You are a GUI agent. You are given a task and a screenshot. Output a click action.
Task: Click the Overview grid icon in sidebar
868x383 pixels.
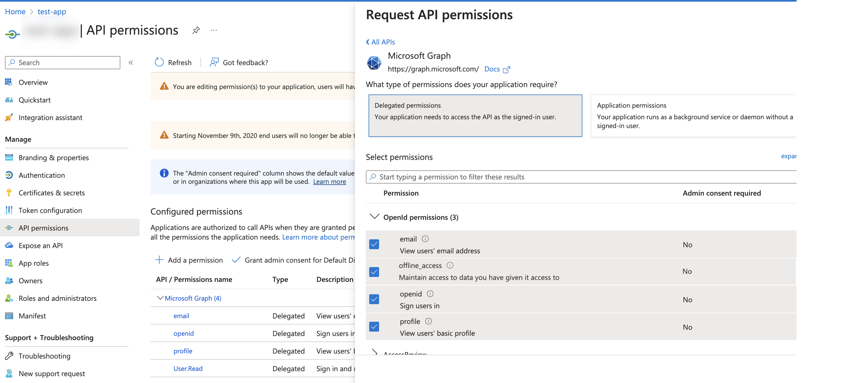[9, 82]
